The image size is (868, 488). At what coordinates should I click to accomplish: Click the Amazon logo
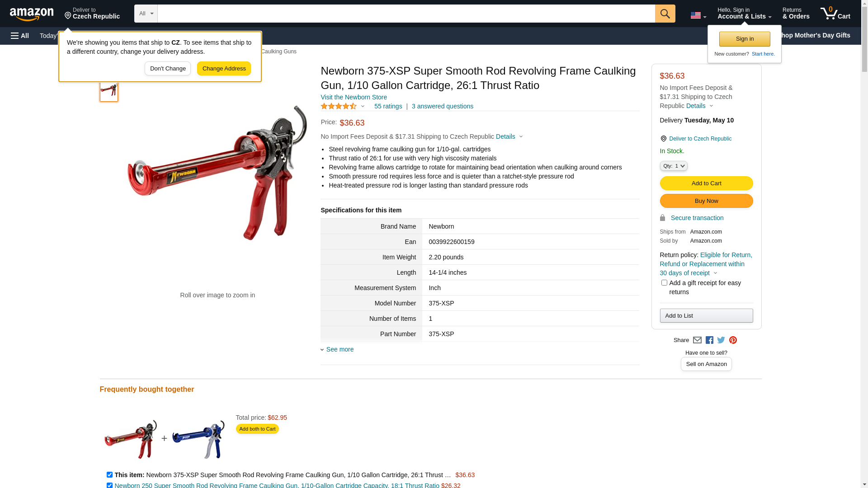[x=32, y=14]
